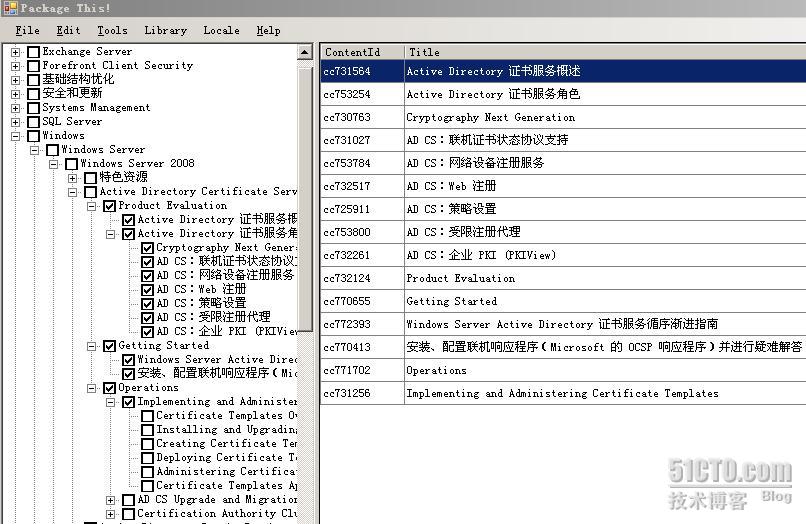Open the Edit menu
This screenshot has height=524, width=806.
68,31
